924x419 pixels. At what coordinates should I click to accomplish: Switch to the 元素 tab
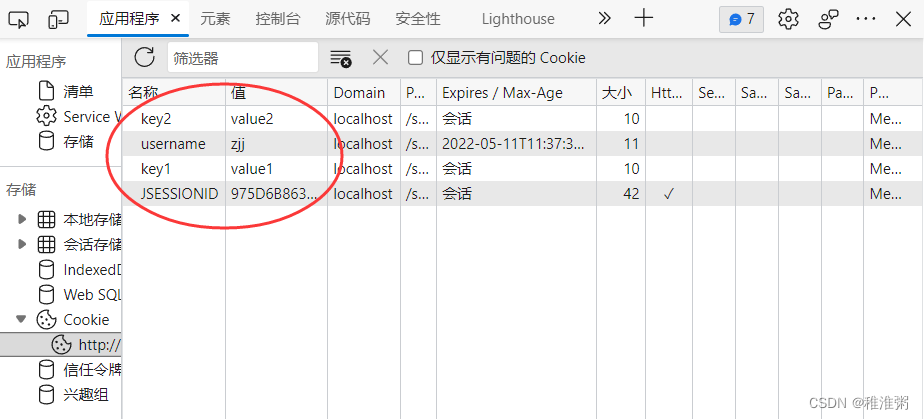click(215, 19)
